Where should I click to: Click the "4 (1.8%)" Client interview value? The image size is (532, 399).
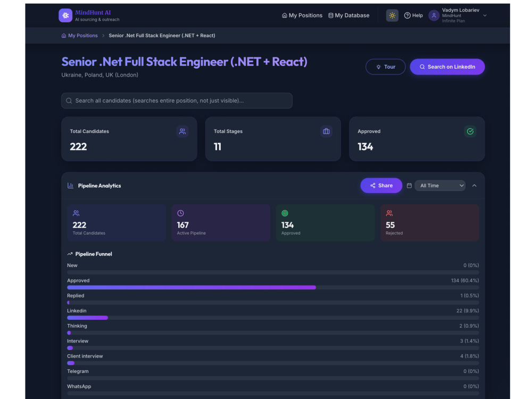click(x=469, y=356)
